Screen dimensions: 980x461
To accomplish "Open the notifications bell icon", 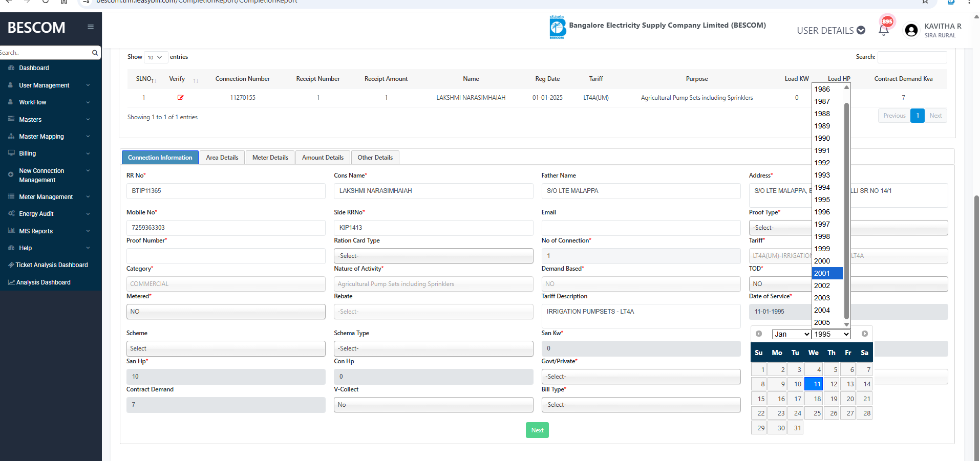I will 883,30.
